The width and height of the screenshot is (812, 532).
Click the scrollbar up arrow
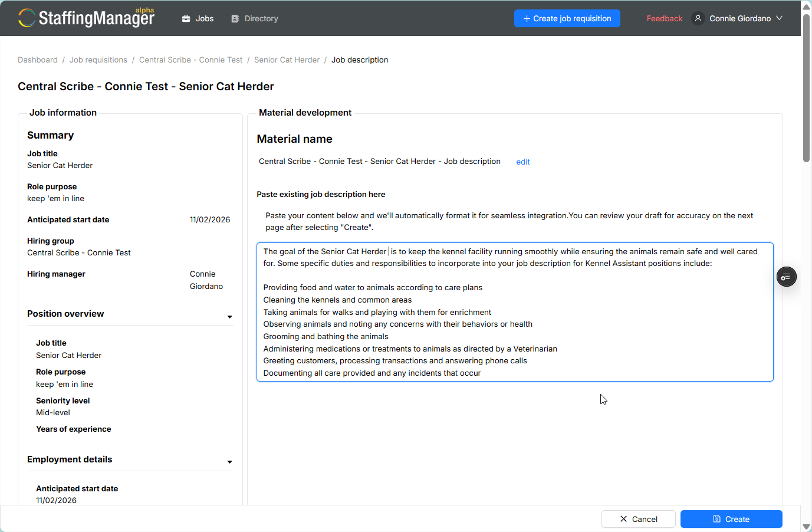[x=806, y=6]
